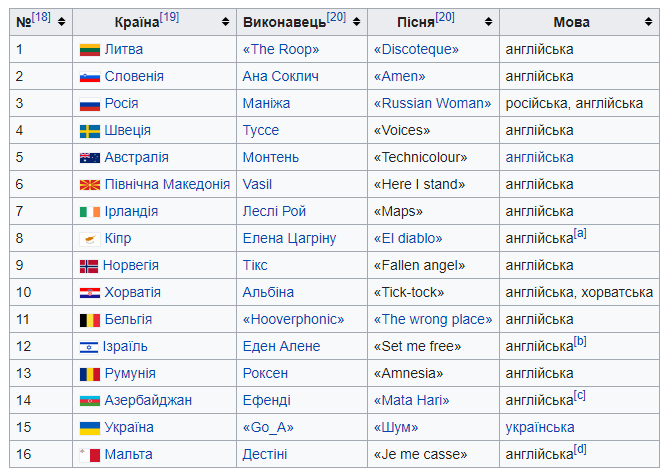Sort table by Мова column arrows
Viewport: 662px width, 475px height.
(x=648, y=22)
